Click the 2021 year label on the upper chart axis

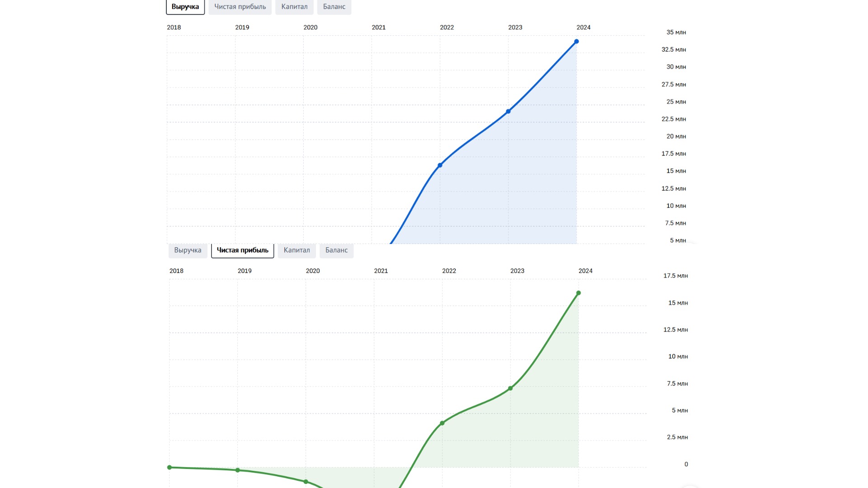pos(378,28)
